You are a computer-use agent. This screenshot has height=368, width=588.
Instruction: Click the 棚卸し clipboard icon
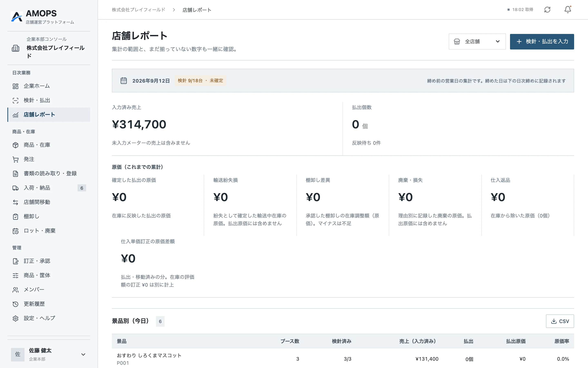click(x=16, y=217)
